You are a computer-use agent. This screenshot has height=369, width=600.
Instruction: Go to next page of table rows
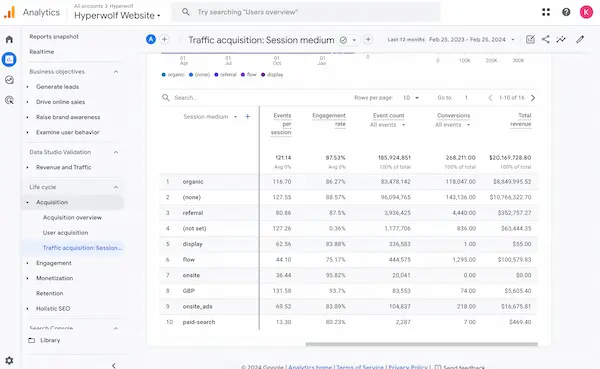pos(533,98)
